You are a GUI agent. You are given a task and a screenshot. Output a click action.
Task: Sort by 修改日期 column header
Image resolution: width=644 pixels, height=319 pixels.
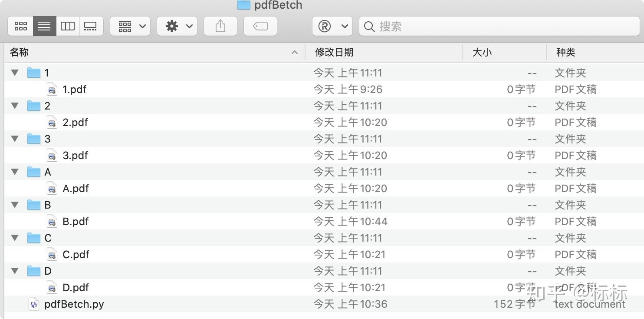click(x=334, y=53)
